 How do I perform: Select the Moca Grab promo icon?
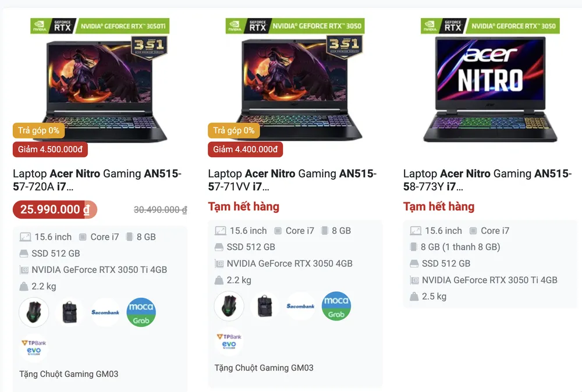point(141,312)
